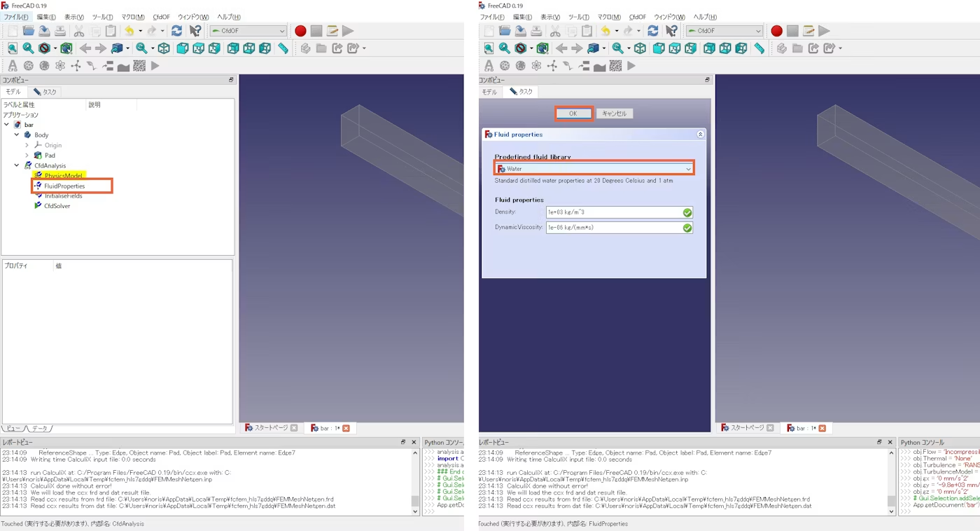Click the isometric view cube icon in left window
Viewport: 980px width, 531px height.
coord(164,48)
